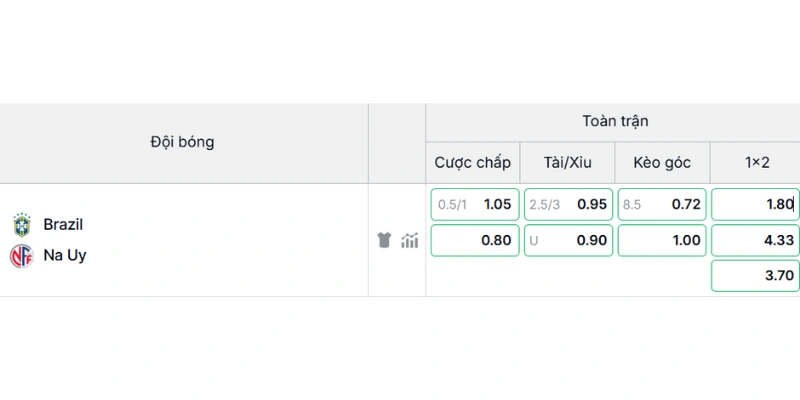This screenshot has width=800, height=400.
Task: Pick over 2.5/3 odds 0.95
Action: tap(568, 205)
